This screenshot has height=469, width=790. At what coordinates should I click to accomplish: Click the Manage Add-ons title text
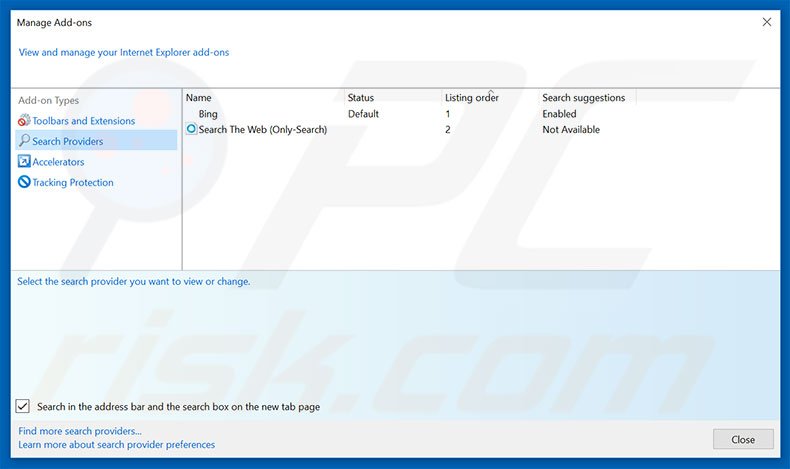point(54,23)
